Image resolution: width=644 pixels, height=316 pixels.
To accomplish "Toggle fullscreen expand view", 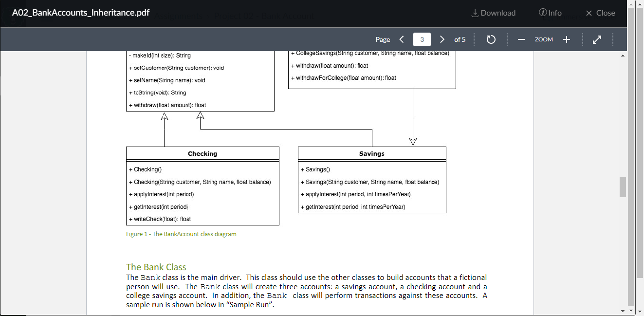I will click(597, 39).
